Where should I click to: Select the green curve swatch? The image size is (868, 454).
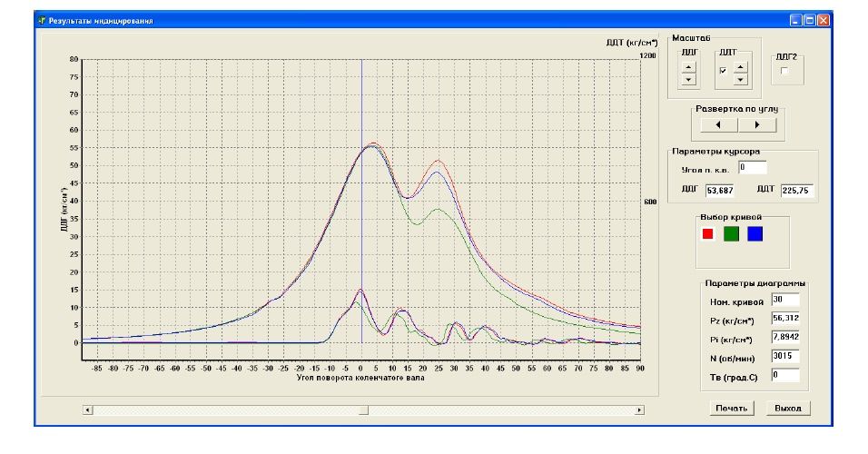point(731,234)
